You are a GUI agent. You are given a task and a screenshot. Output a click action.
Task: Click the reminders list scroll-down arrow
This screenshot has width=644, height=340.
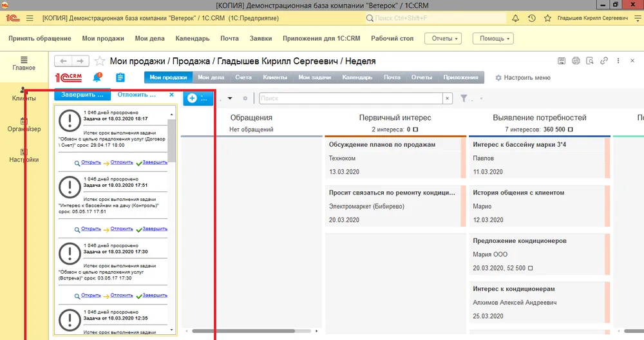172,330
